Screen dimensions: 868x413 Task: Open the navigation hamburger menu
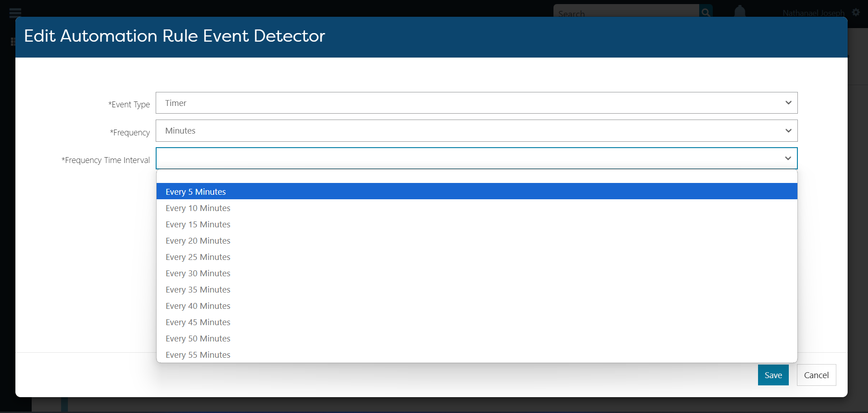coord(15,13)
